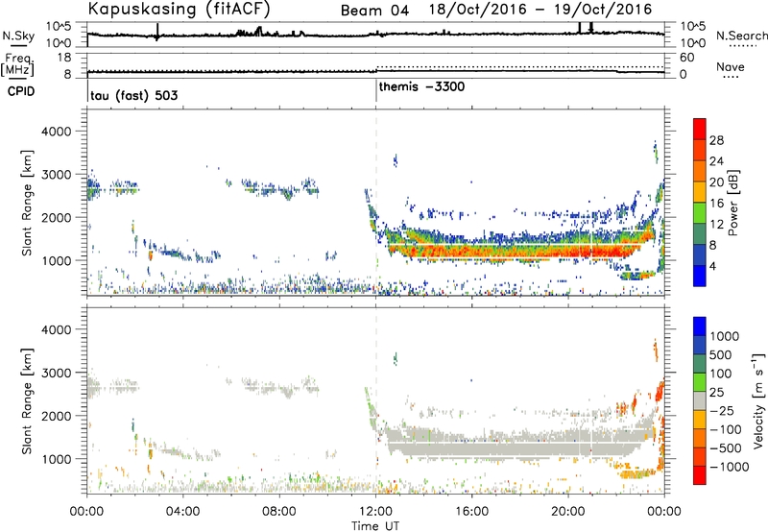Click the vertical CPID change marker before 'themis'

click(x=376, y=91)
